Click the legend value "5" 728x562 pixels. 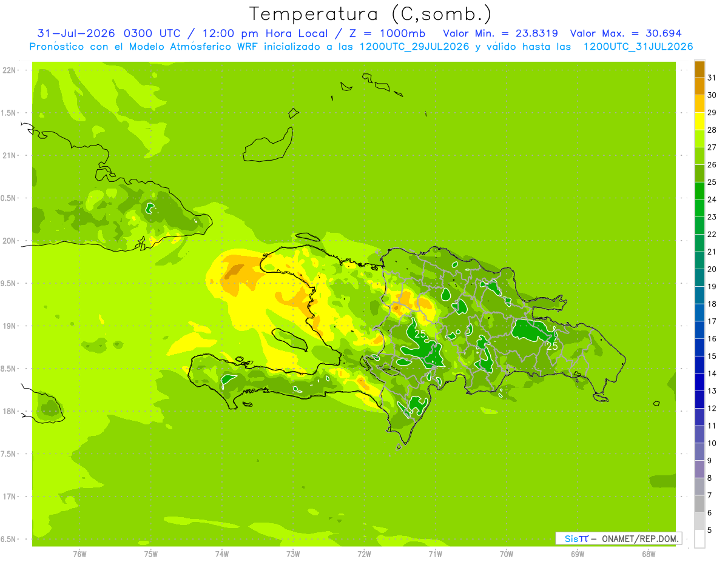[x=710, y=530]
